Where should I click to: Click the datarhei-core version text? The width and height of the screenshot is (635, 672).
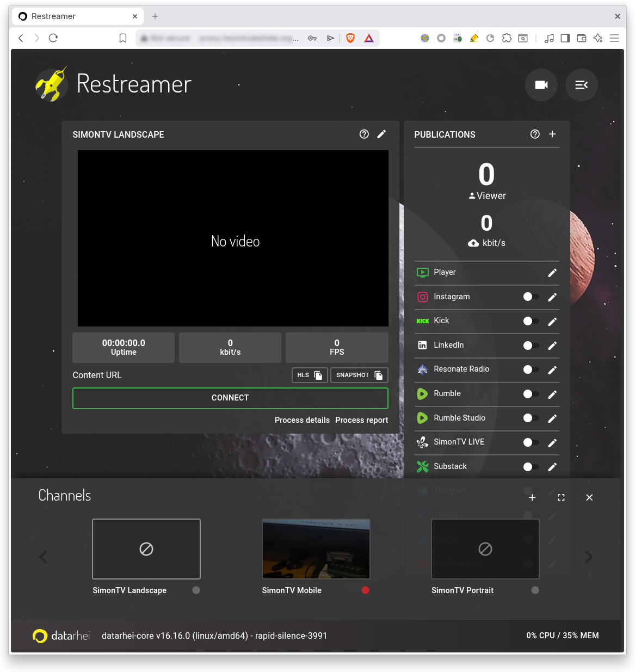pos(214,636)
